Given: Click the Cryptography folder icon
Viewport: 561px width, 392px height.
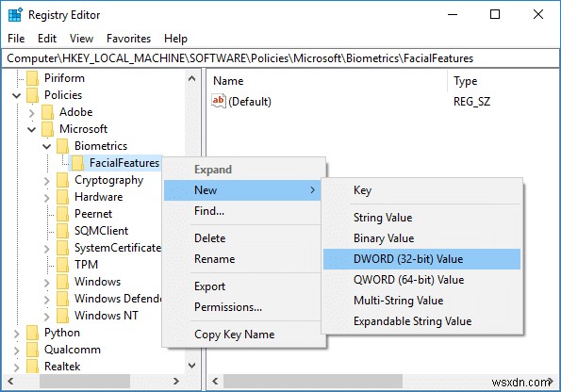Looking at the screenshot, I should point(62,180).
